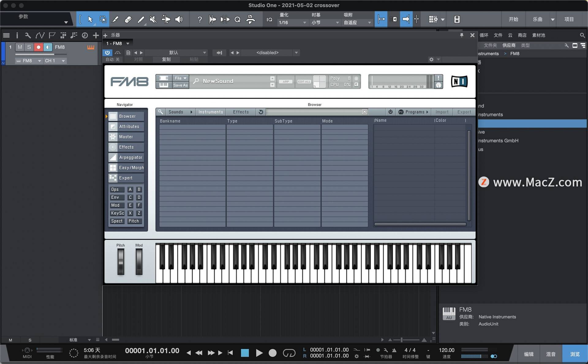Viewport: 588px width, 364px height.
Task: Click the IQ input quantize button
Action: pyautogui.click(x=269, y=20)
